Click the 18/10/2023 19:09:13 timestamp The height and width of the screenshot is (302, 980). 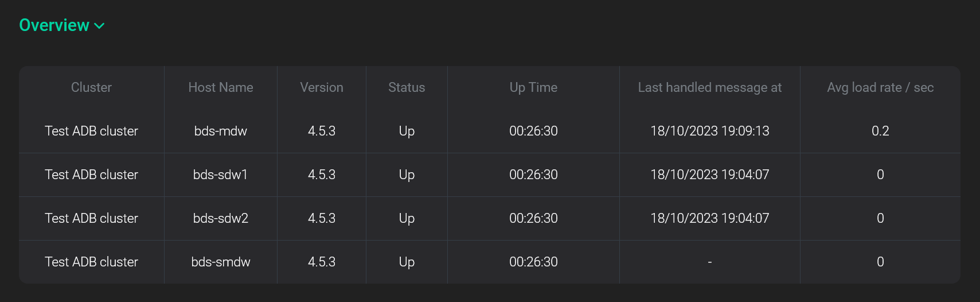click(x=709, y=131)
